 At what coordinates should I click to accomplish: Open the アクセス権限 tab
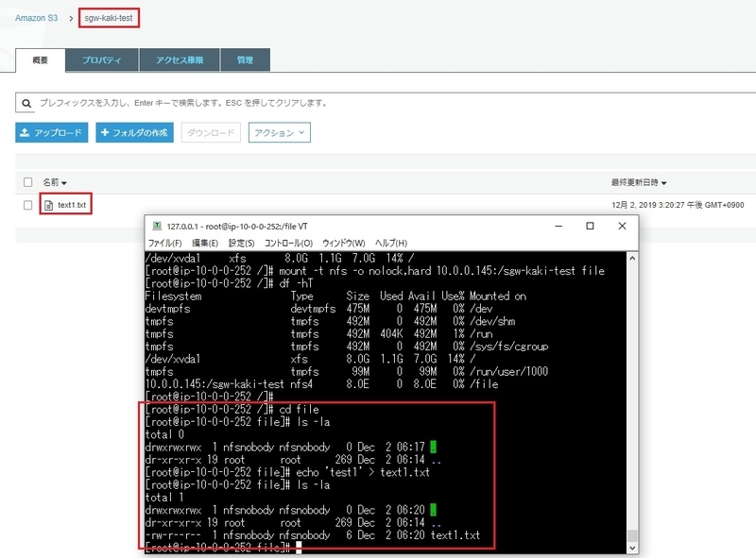180,60
